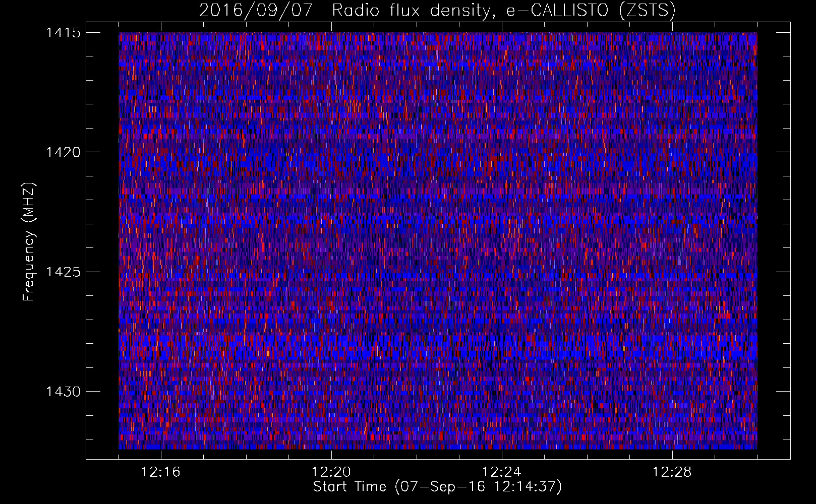Click the 'Start Time (07-Sep-16 12:14:37)' label
This screenshot has width=816, height=504.
(x=437, y=487)
